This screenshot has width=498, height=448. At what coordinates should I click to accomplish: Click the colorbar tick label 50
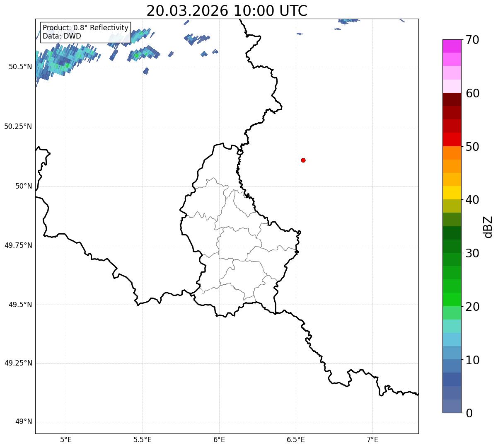pos(472,147)
